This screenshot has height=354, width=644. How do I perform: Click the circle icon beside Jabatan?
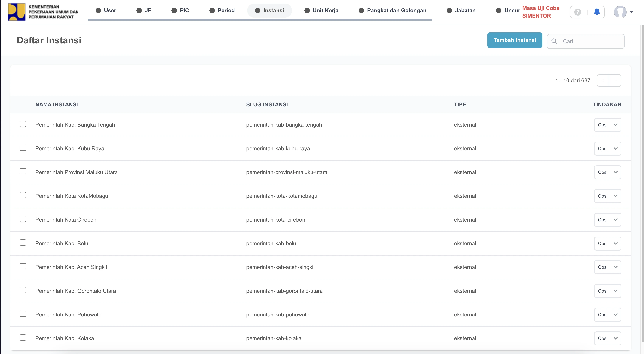(449, 11)
